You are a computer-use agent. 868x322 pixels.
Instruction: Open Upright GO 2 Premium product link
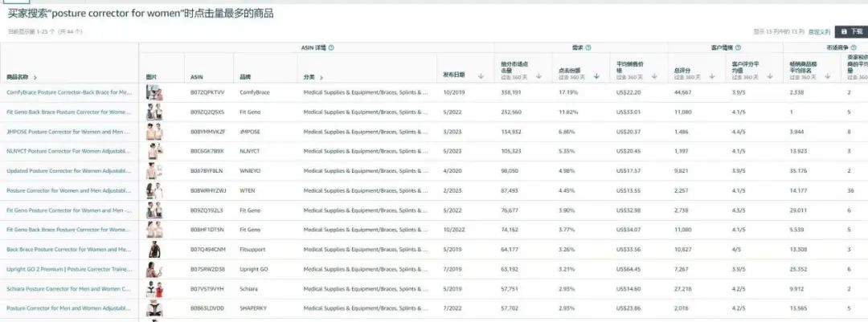(68, 269)
